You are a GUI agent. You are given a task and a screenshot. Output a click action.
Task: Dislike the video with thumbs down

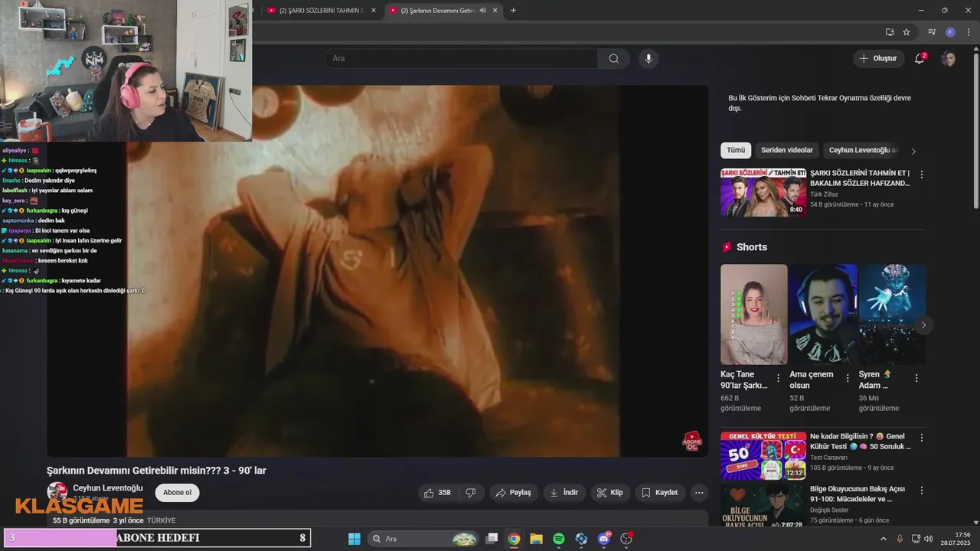(x=471, y=492)
